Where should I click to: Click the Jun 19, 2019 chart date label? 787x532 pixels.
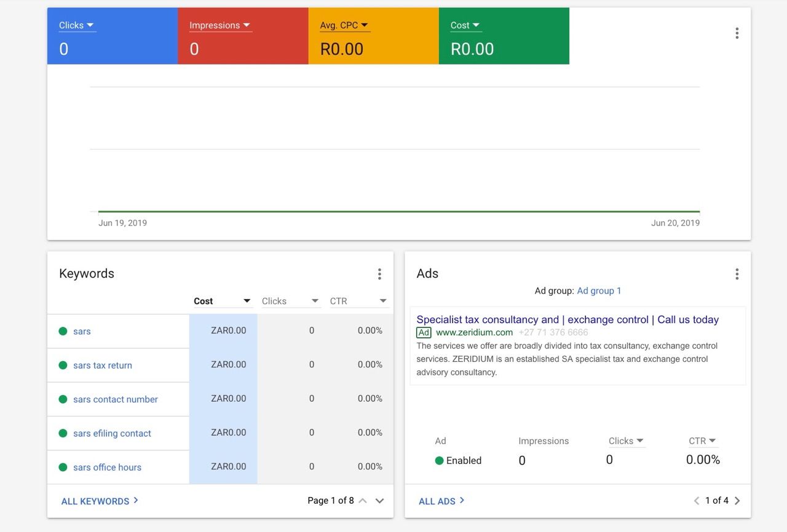[x=122, y=223]
